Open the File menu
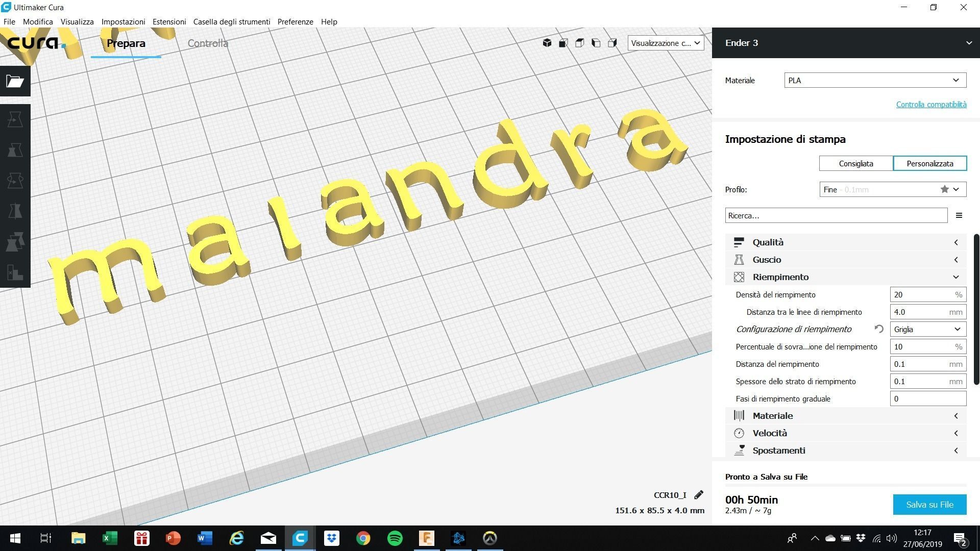The height and width of the screenshot is (551, 980). (9, 21)
